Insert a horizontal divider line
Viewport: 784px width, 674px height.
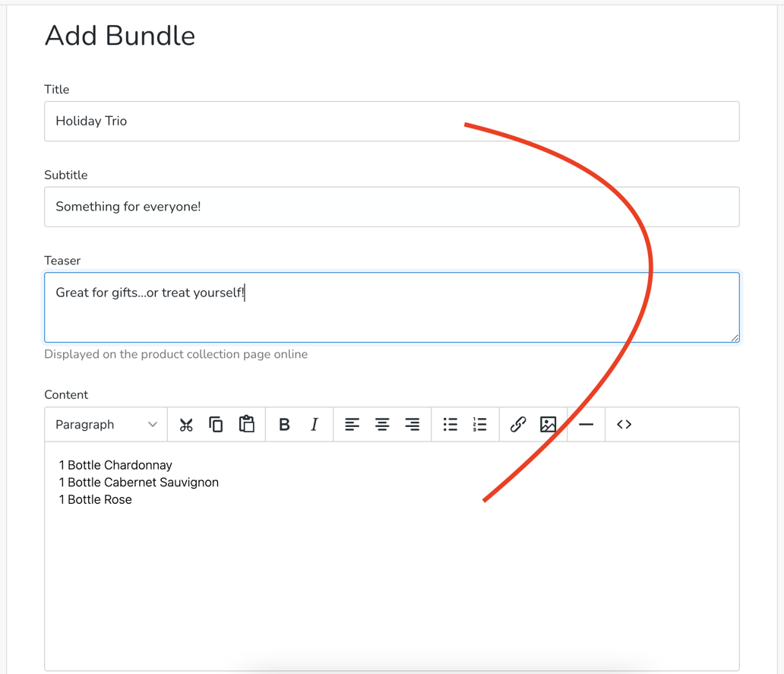[x=585, y=424]
